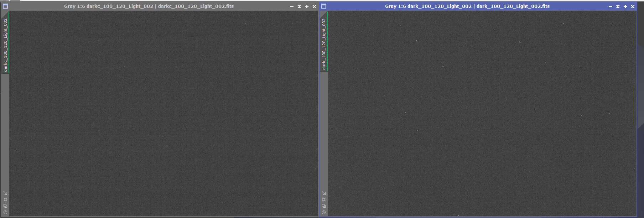644x218 pixels.
Task: Click the corner-lines square icon in the dark_100_120 window
Action: pyautogui.click(x=324, y=199)
